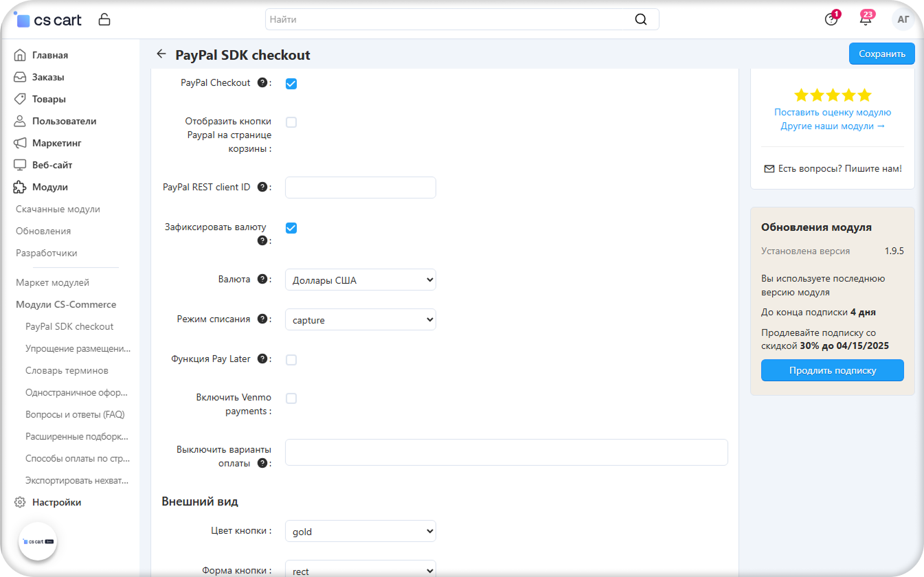
Task: Click Есть вопросы? Пишите нам! link
Action: [840, 168]
